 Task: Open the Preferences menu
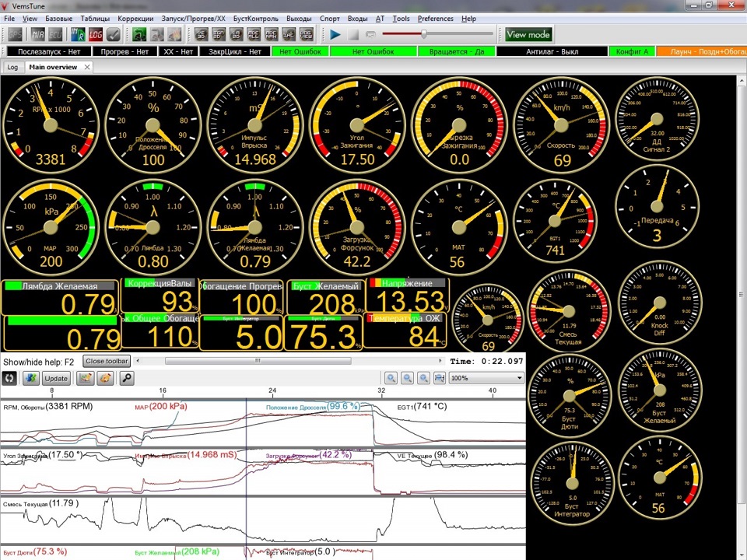435,18
